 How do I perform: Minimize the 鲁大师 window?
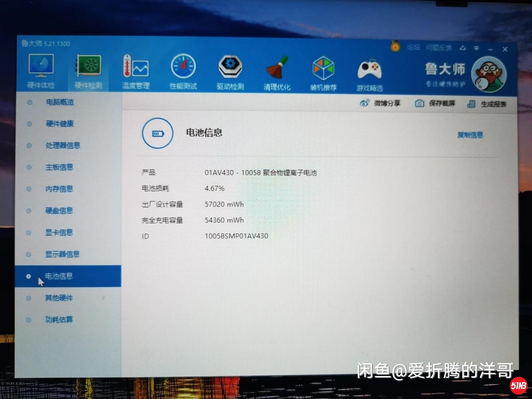pos(491,49)
